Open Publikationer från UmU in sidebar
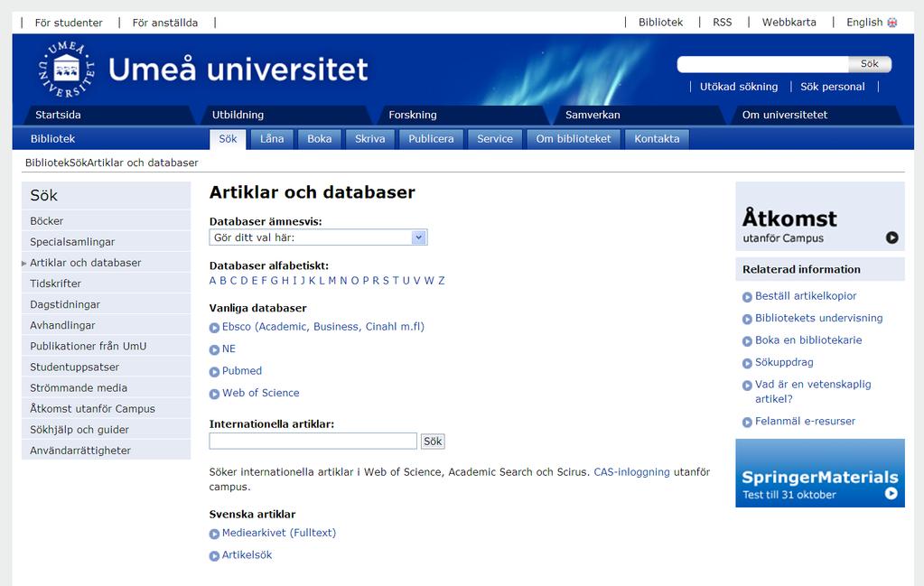924x586 pixels. pyautogui.click(x=106, y=347)
